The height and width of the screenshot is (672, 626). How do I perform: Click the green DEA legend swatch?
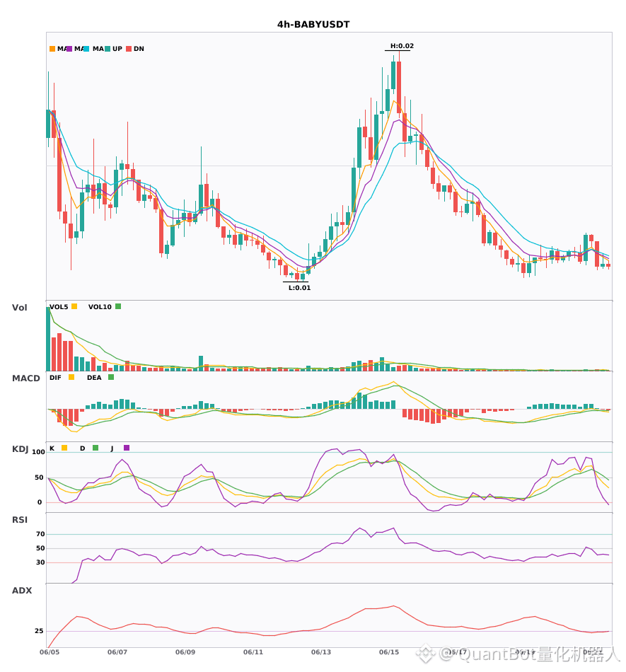[111, 377]
